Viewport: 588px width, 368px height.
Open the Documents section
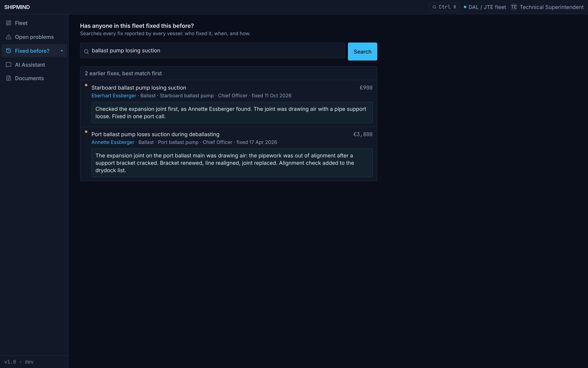(34, 78)
